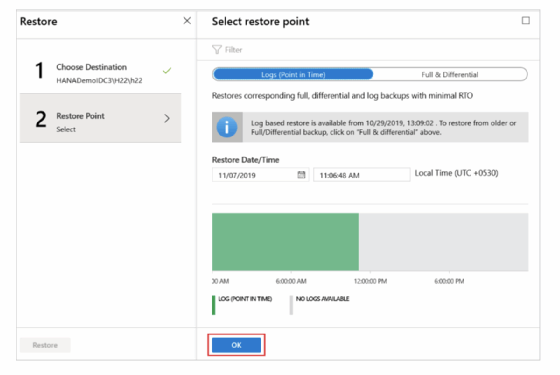This screenshot has width=560, height=375.
Task: Switch to Full & Differential toggle
Action: (x=450, y=74)
